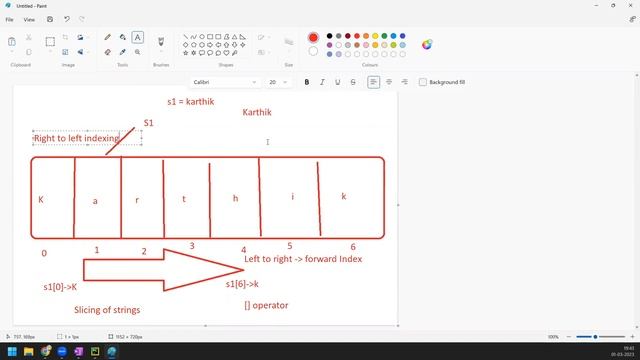The height and width of the screenshot is (360, 640).
Task: Pick the five-point Star shape
Action: (186, 53)
